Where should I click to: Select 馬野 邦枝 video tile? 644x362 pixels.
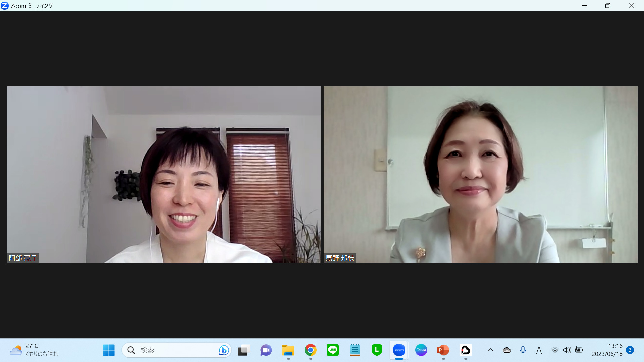[480, 175]
